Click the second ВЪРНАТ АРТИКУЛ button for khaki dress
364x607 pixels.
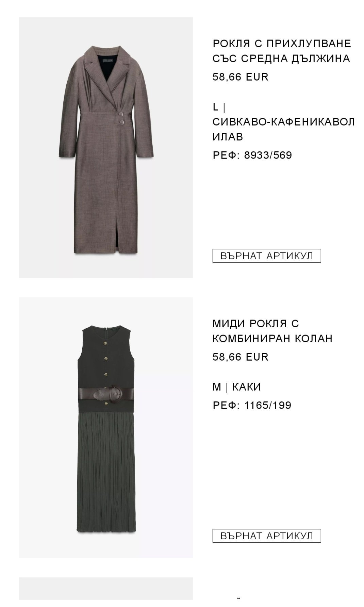pyautogui.click(x=267, y=536)
